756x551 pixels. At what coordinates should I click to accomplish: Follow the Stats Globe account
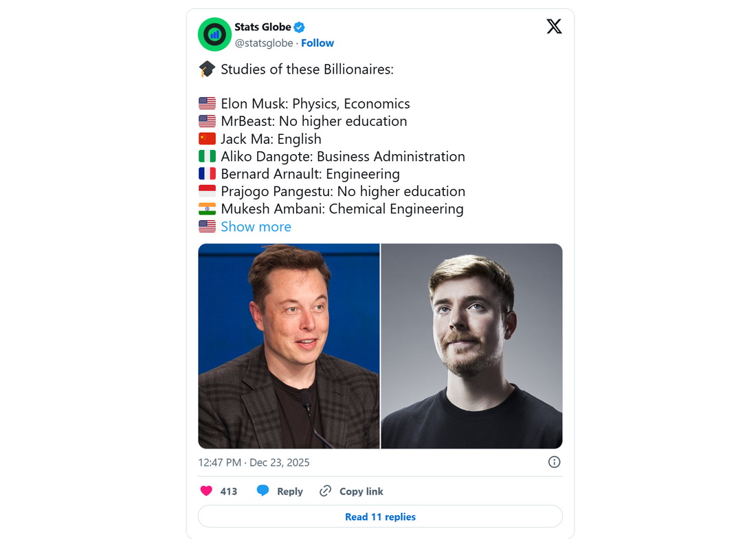point(318,43)
